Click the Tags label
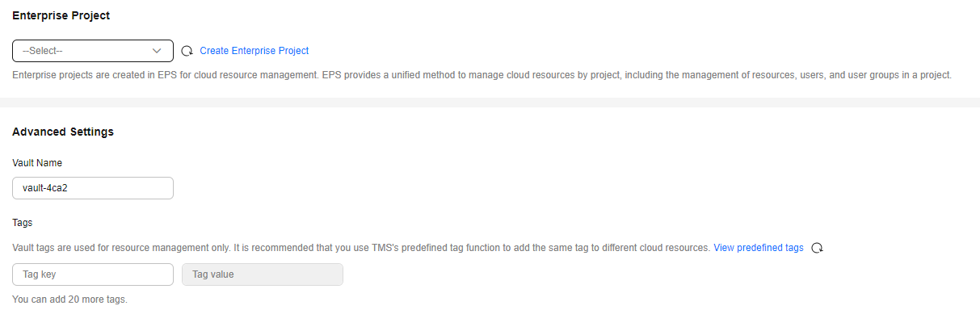Image resolution: width=980 pixels, height=310 pixels. 23,222
